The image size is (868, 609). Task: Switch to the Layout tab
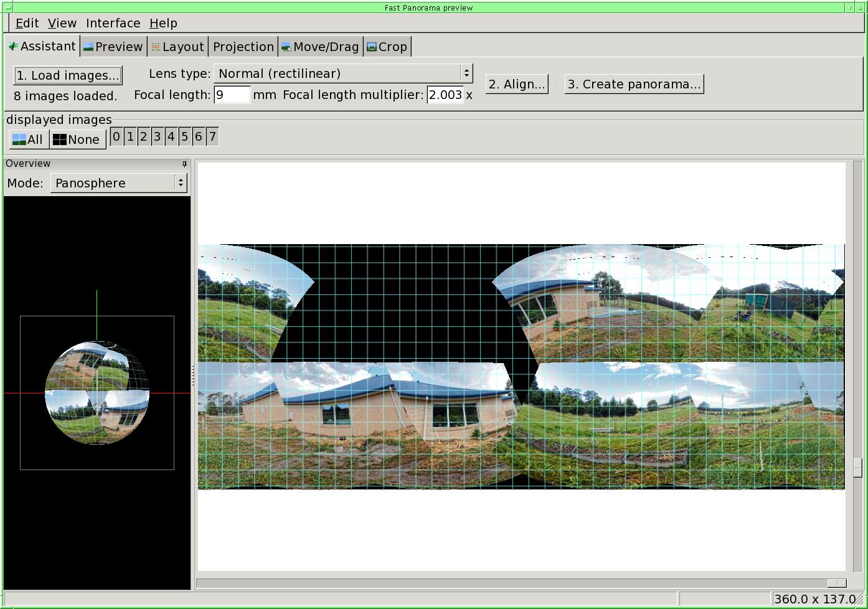(x=177, y=47)
